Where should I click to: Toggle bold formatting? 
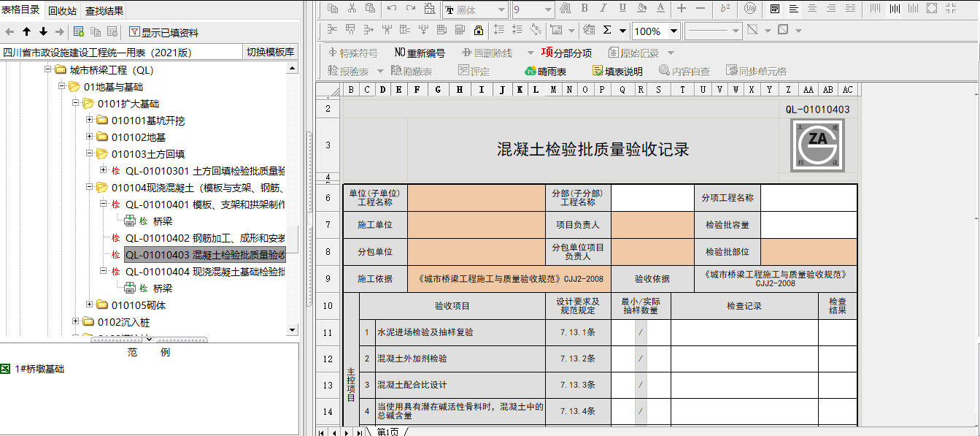(x=585, y=7)
